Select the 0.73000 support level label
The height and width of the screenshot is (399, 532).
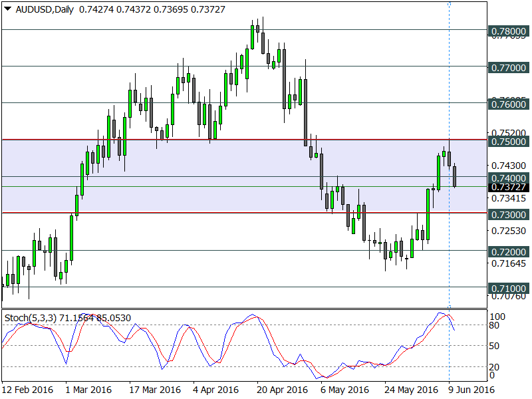[x=508, y=215]
